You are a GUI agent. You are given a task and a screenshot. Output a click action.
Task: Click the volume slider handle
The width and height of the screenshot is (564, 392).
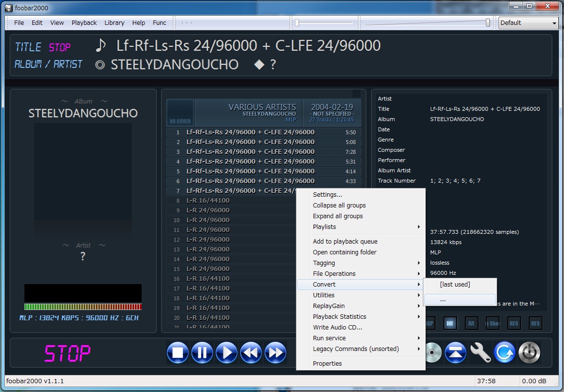point(488,22)
